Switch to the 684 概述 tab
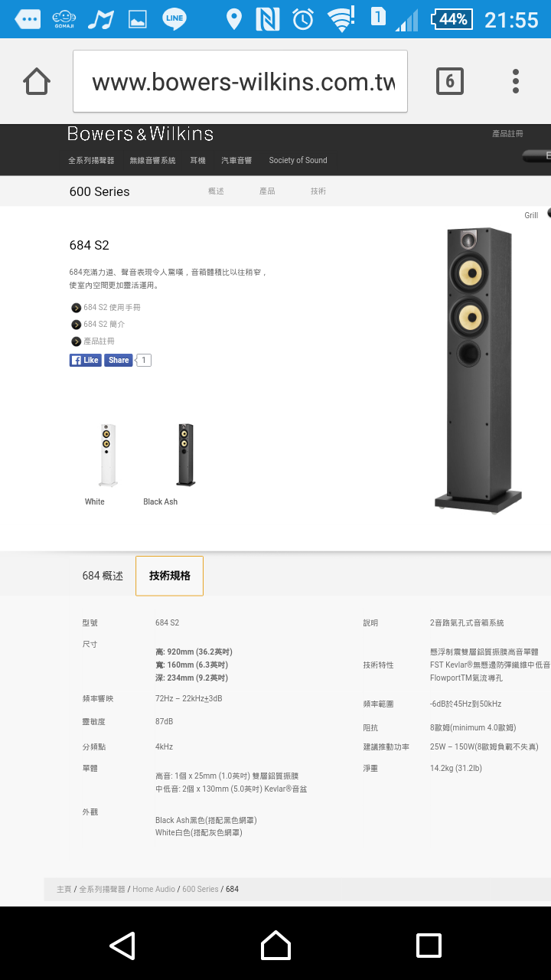 pos(103,576)
